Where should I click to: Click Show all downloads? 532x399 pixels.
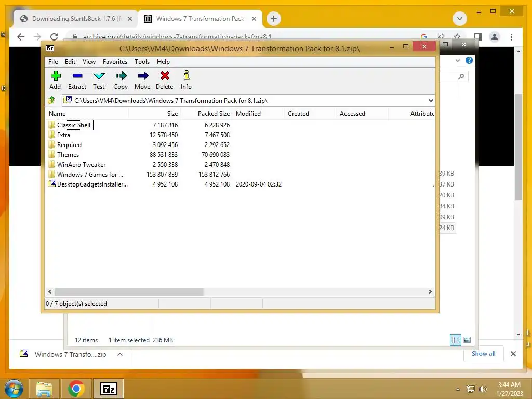coord(484,353)
